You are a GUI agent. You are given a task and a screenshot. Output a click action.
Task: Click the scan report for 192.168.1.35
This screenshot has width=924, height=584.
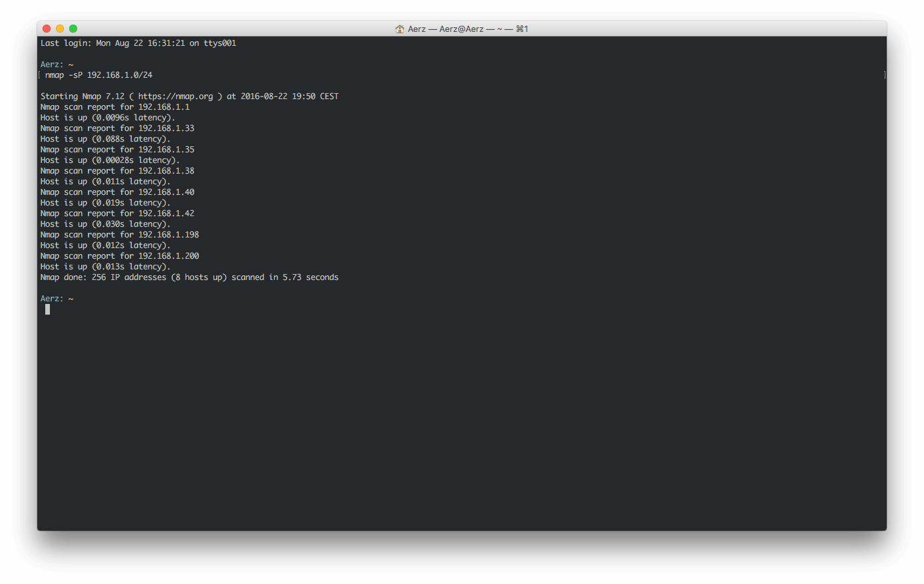117,150
